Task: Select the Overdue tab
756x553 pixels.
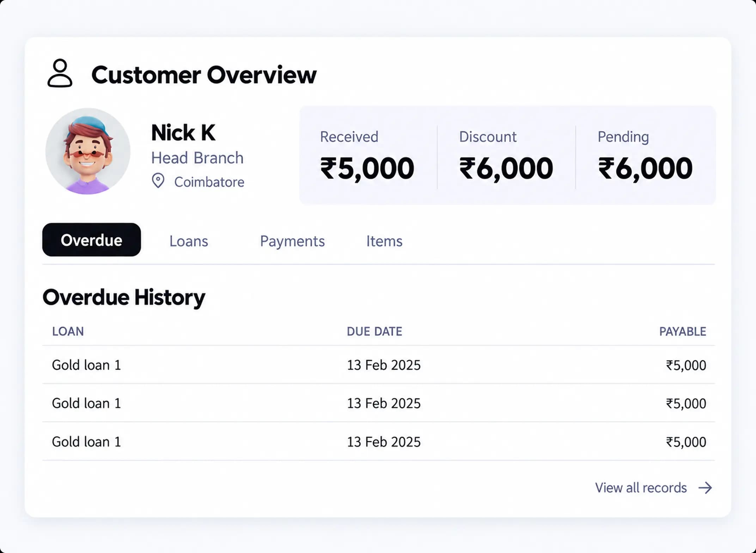Action: pos(91,240)
